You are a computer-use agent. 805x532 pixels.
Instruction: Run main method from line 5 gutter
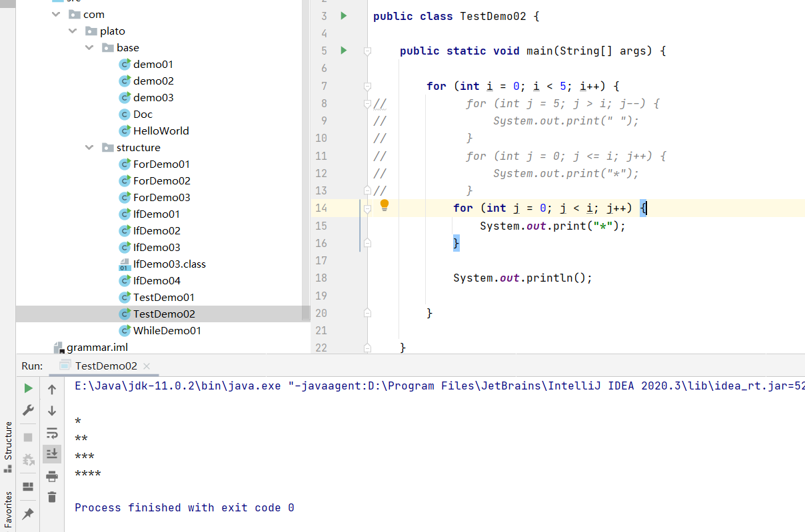click(x=344, y=51)
